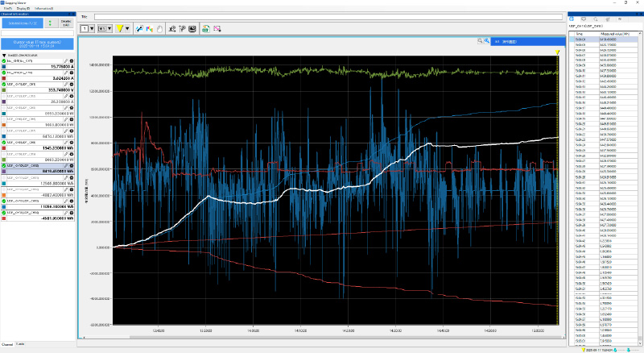Screen dimensions: 644x353
Task: Collapse the channel list tree arrow
Action: point(3,56)
